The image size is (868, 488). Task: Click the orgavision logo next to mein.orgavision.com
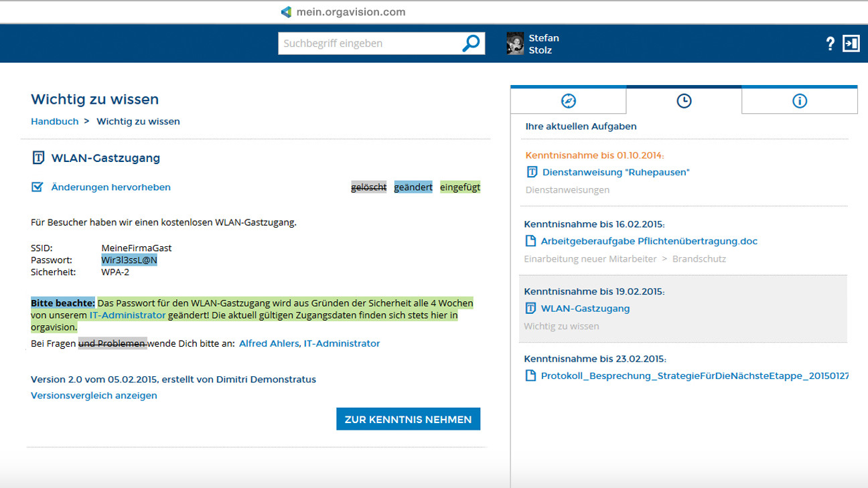[285, 11]
